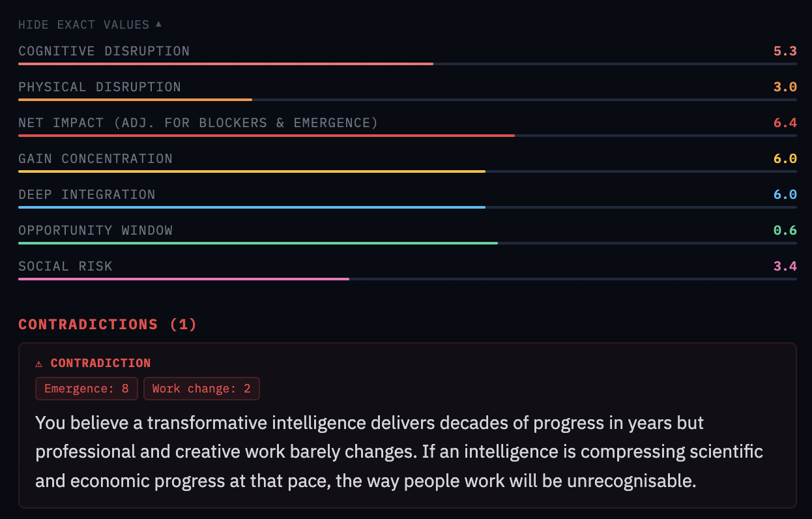Image resolution: width=812 pixels, height=519 pixels.
Task: Click the DEEP INTEGRATION metric label
Action: 87,194
